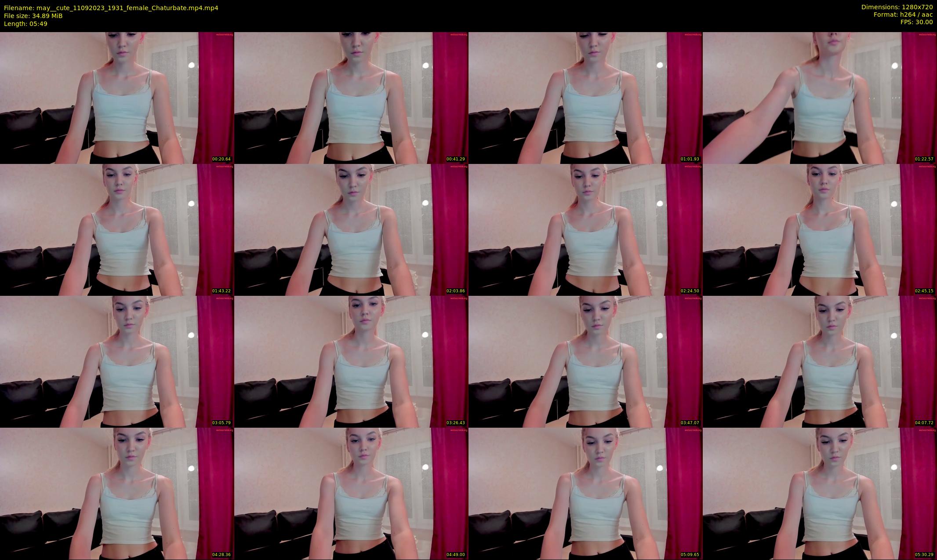Open the frame marked 02:03.86

pos(351,229)
